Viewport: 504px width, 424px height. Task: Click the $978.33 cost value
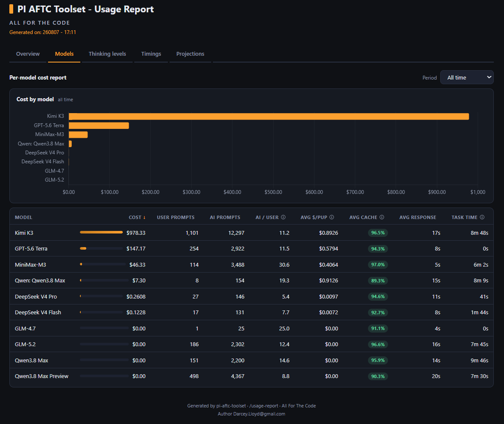(x=136, y=233)
